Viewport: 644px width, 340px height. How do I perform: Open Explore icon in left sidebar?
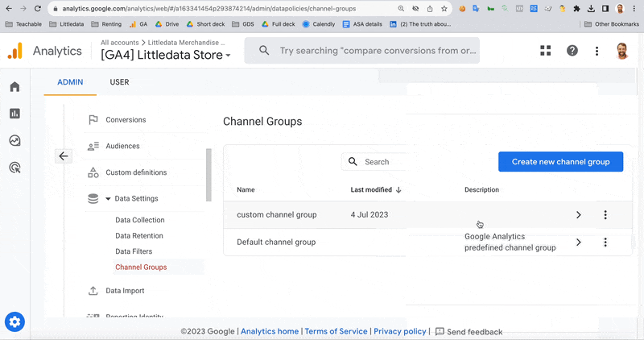coord(14,141)
